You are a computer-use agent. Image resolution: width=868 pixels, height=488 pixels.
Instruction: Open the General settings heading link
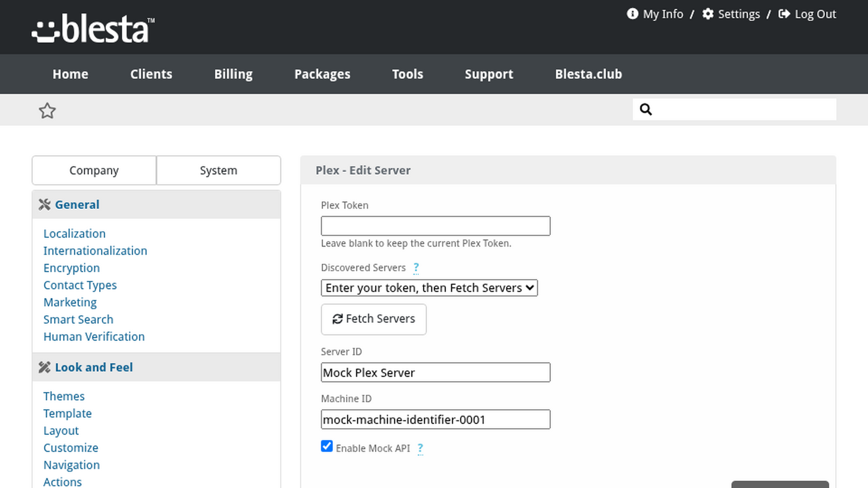click(77, 205)
